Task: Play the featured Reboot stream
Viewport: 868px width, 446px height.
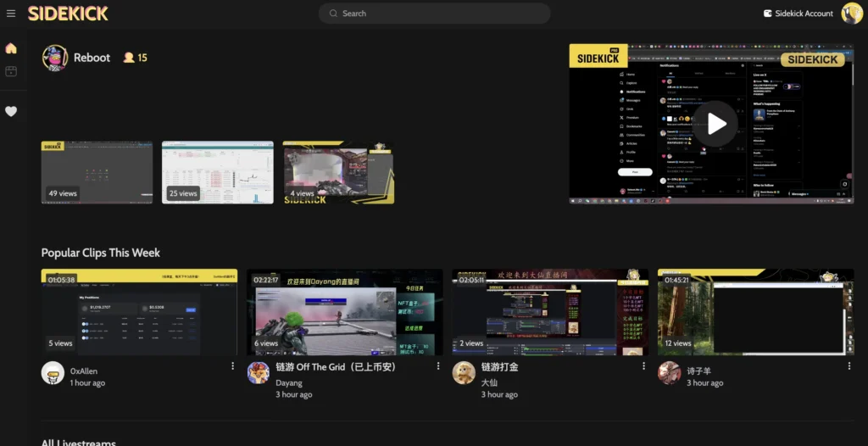Action: [715, 124]
